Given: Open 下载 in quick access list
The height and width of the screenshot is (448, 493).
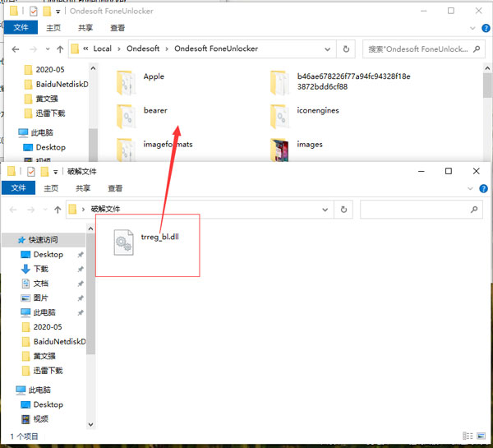Looking at the screenshot, I should pyautogui.click(x=41, y=269).
